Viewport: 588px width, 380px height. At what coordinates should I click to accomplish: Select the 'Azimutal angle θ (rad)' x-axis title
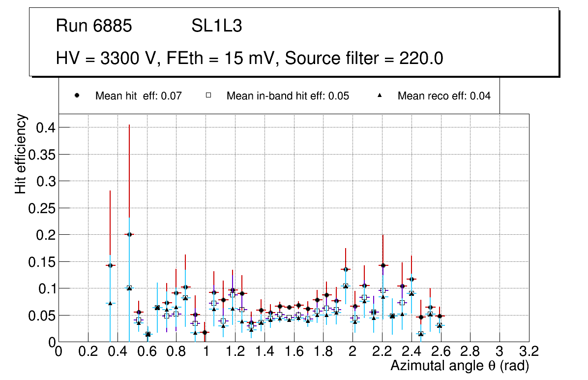click(x=459, y=366)
